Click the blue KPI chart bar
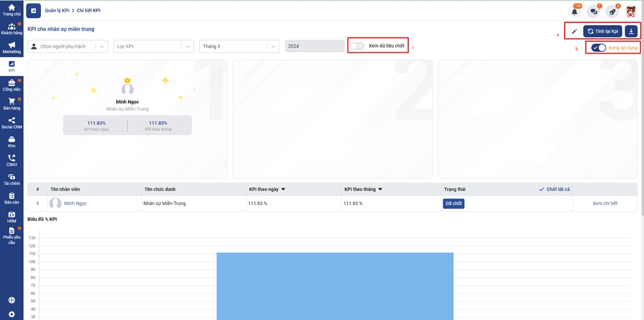The width and height of the screenshot is (644, 320). pos(335,286)
